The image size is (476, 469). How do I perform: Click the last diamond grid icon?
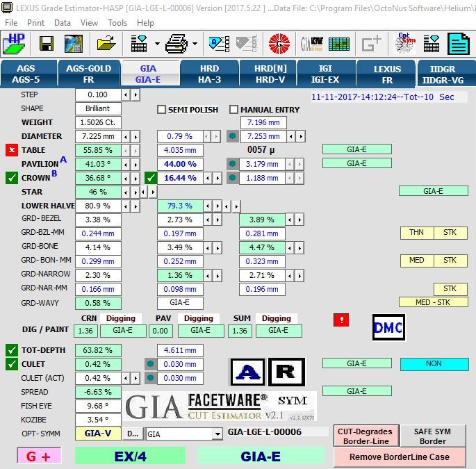click(x=432, y=43)
